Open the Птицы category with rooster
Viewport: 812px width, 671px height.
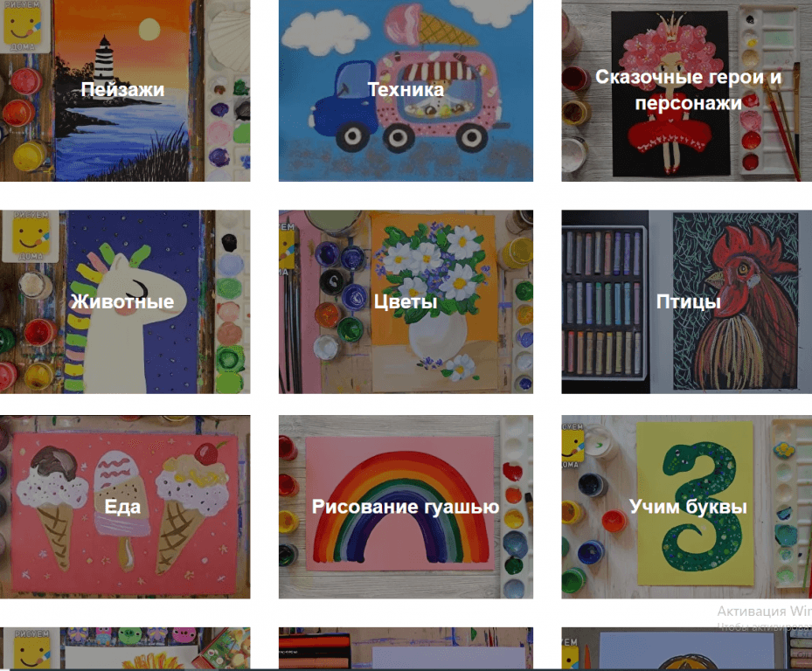pos(687,301)
